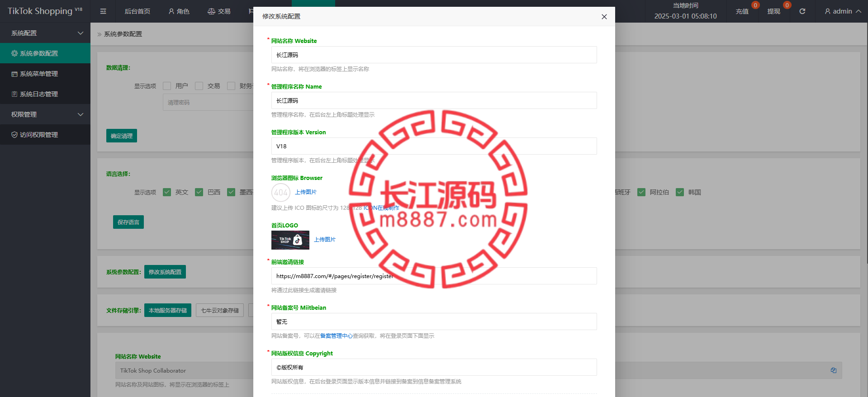Select 本地服务器存储 storage engine
The height and width of the screenshot is (397, 868).
[x=168, y=310]
